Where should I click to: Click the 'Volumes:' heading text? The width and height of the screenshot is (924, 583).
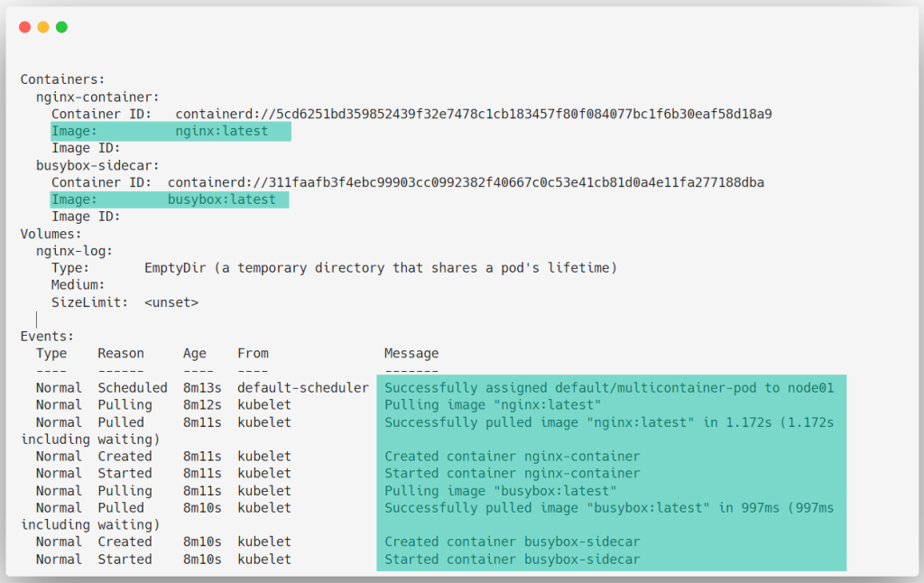click(51, 234)
